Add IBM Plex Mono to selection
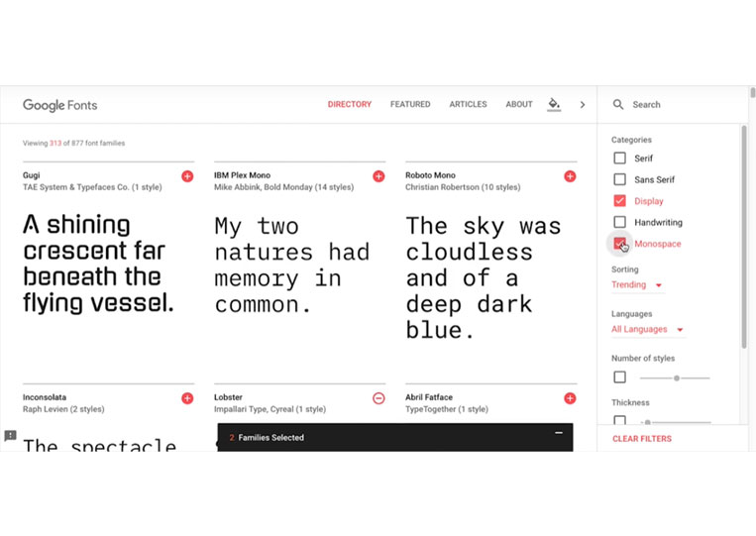756x536 pixels. [x=378, y=176]
